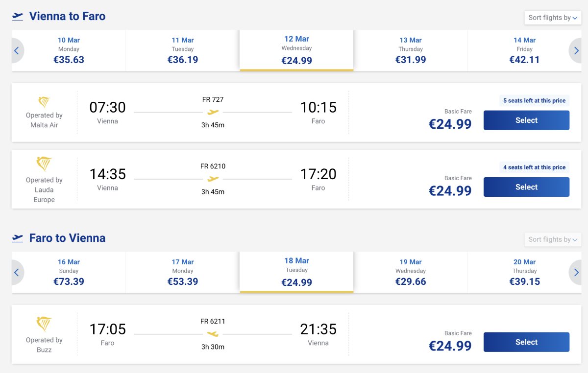Open Sort flights by for Faro to Vienna
The image size is (588, 373).
[x=552, y=239]
